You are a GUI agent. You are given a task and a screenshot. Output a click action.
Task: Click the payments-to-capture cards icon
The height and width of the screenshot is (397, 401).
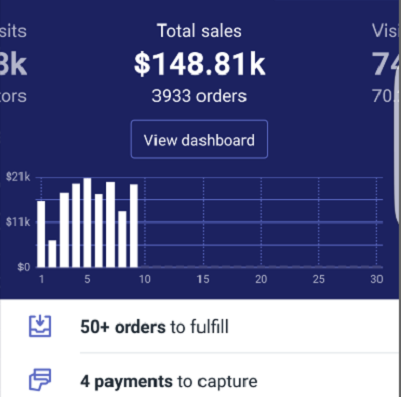40,379
